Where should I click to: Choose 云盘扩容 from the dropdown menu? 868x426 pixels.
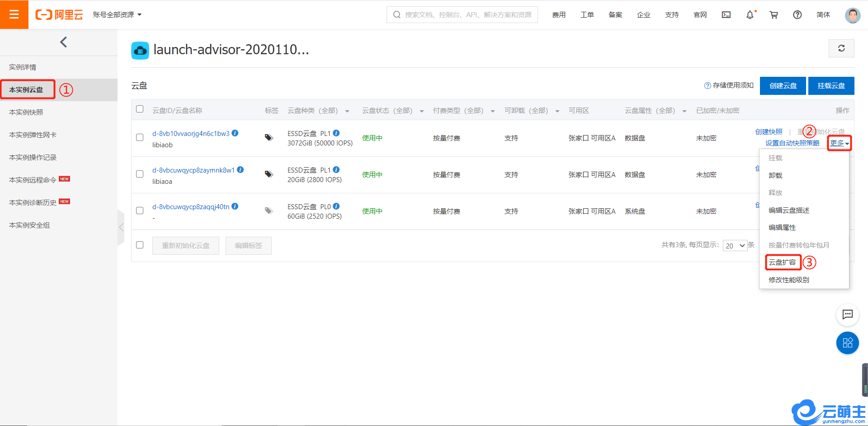[x=783, y=262]
